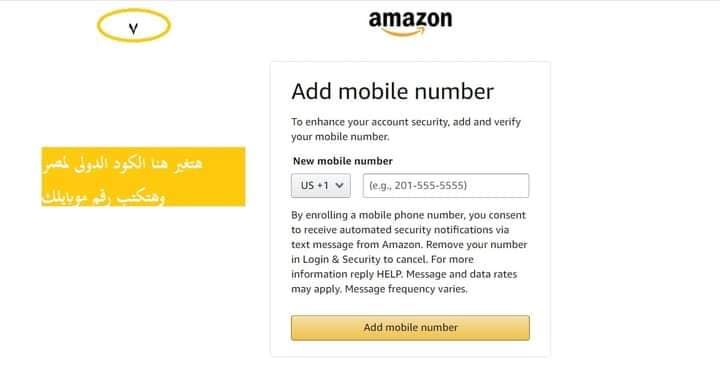Click the orange smile arrow under amazon
This screenshot has width=720, height=372.
(x=403, y=31)
